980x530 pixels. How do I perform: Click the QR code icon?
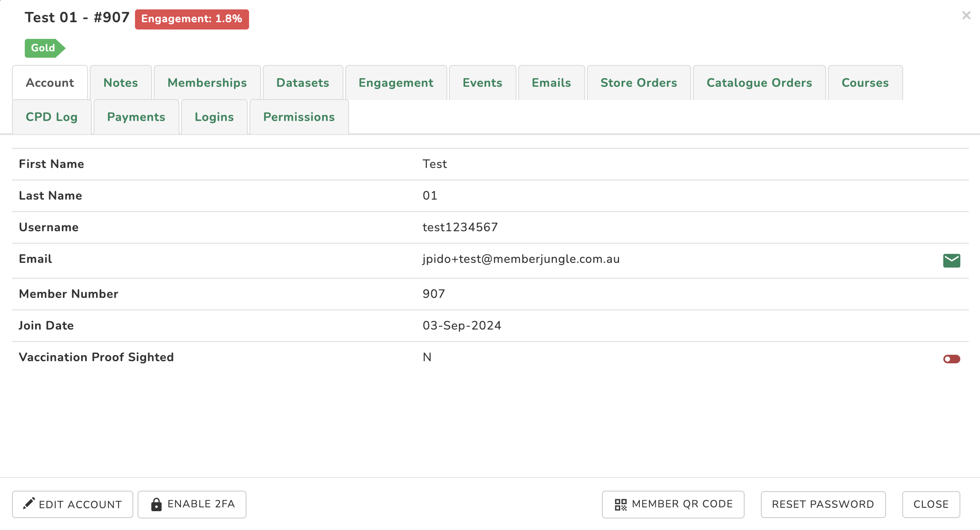point(620,504)
